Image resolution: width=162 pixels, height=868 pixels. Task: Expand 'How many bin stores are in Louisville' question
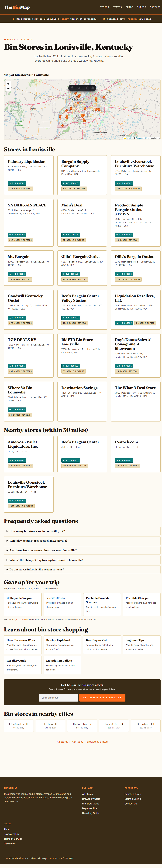pos(82,531)
